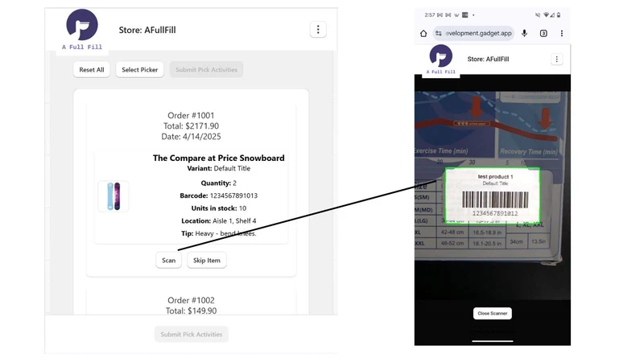Tap 'Store: AFullFill' label on phone
644x362 pixels.
[x=488, y=59]
